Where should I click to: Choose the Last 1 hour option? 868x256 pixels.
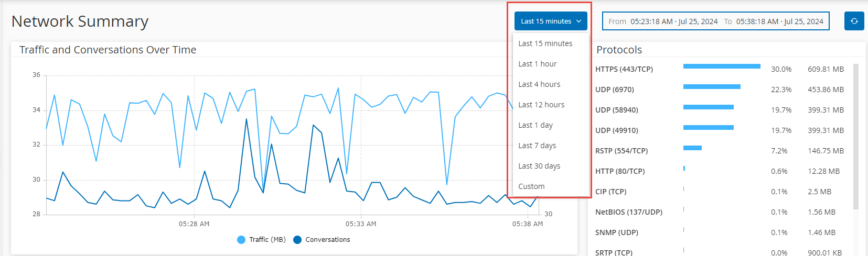[x=537, y=64]
